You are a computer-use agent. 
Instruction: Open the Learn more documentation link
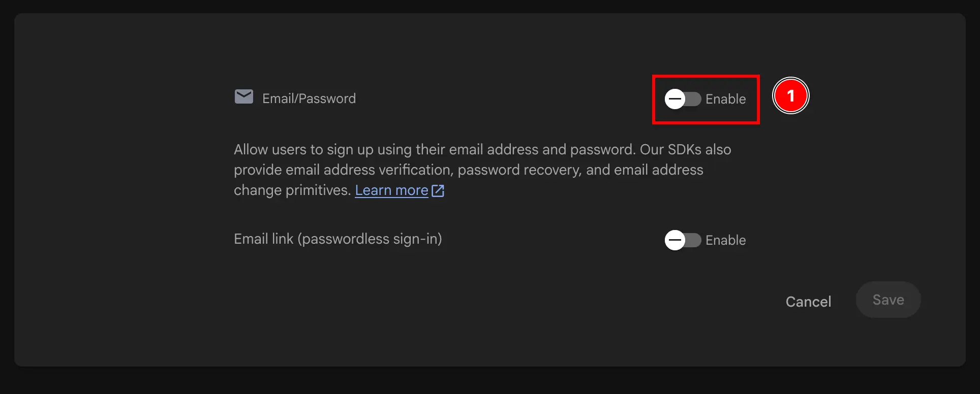point(391,190)
